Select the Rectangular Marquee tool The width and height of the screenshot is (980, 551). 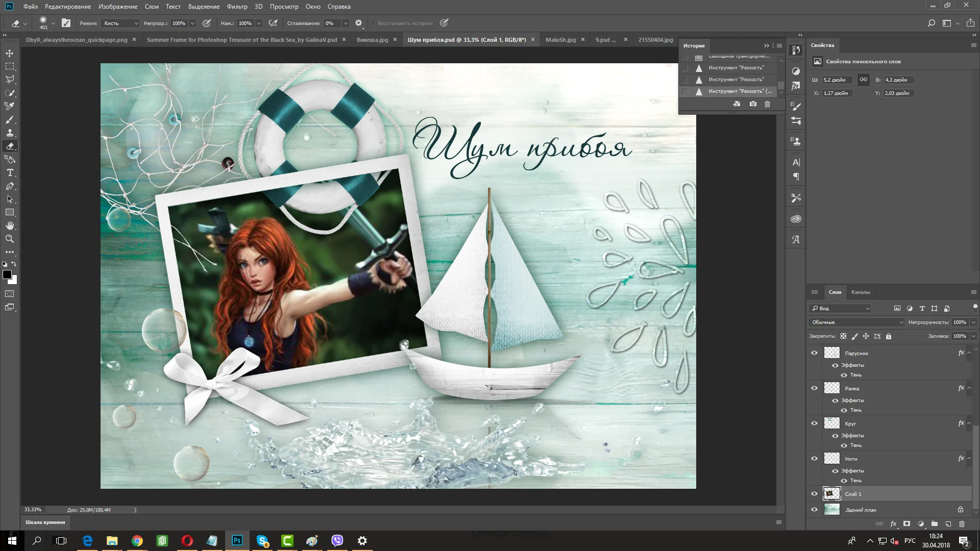coord(10,66)
